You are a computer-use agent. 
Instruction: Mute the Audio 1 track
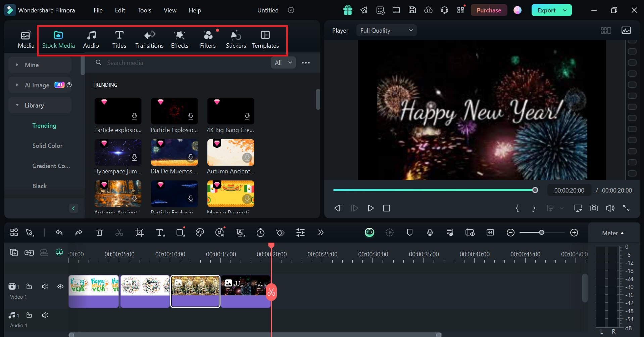[x=45, y=315]
